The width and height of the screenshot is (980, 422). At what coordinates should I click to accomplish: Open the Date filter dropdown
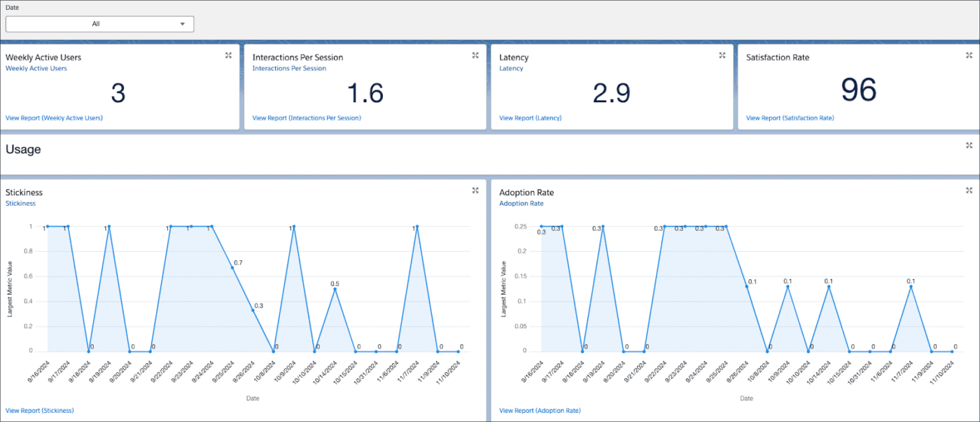[x=99, y=24]
